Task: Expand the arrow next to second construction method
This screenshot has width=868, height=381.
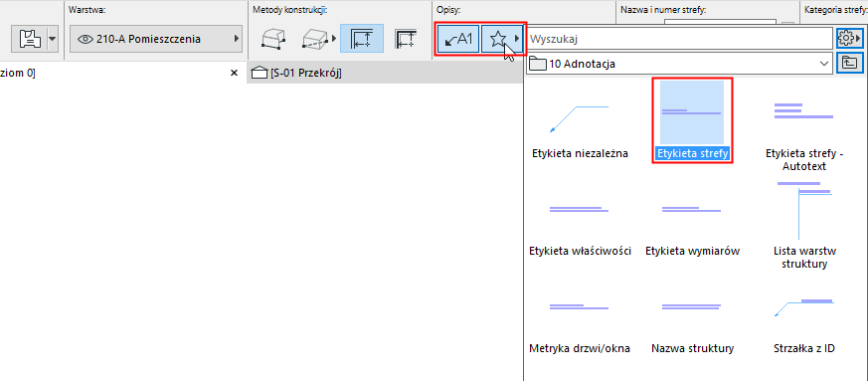Action: click(334, 39)
